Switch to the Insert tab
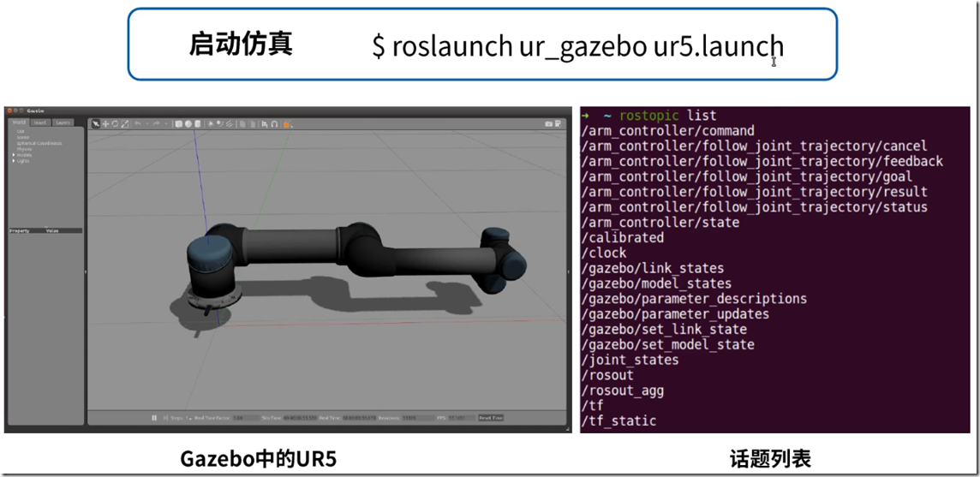The image size is (980, 477). [39, 122]
